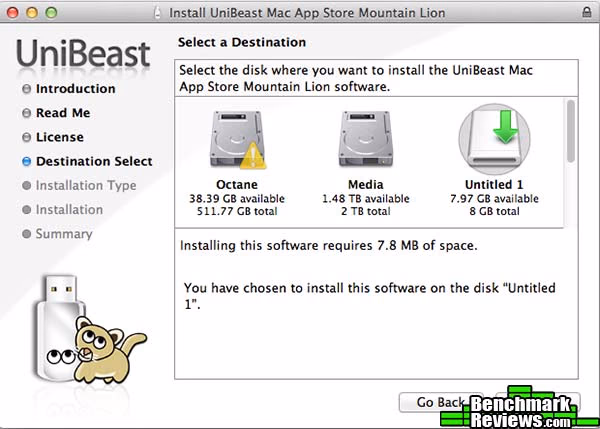Click the Untitled 1 disk name
This screenshot has height=429, width=600.
coord(494,184)
